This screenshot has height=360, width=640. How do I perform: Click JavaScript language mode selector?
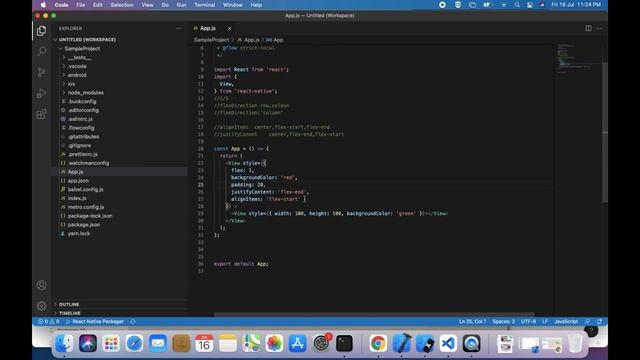pos(566,322)
